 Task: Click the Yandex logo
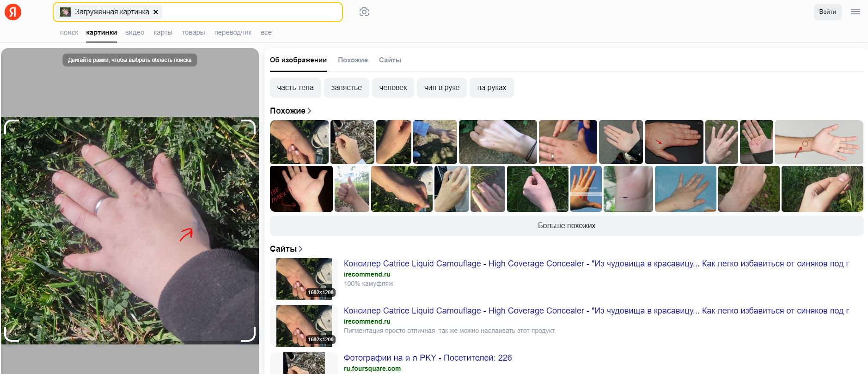[x=13, y=12]
